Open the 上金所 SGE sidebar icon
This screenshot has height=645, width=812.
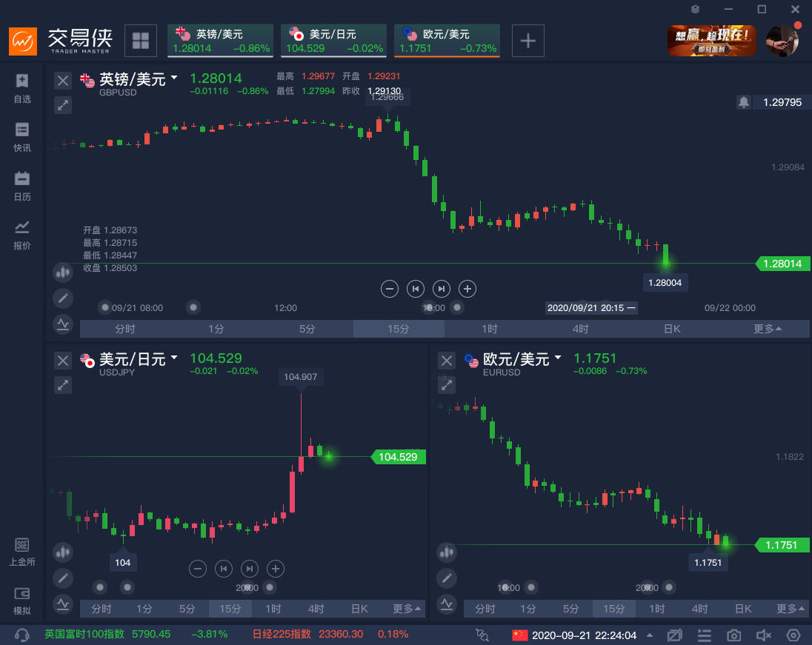click(x=21, y=551)
